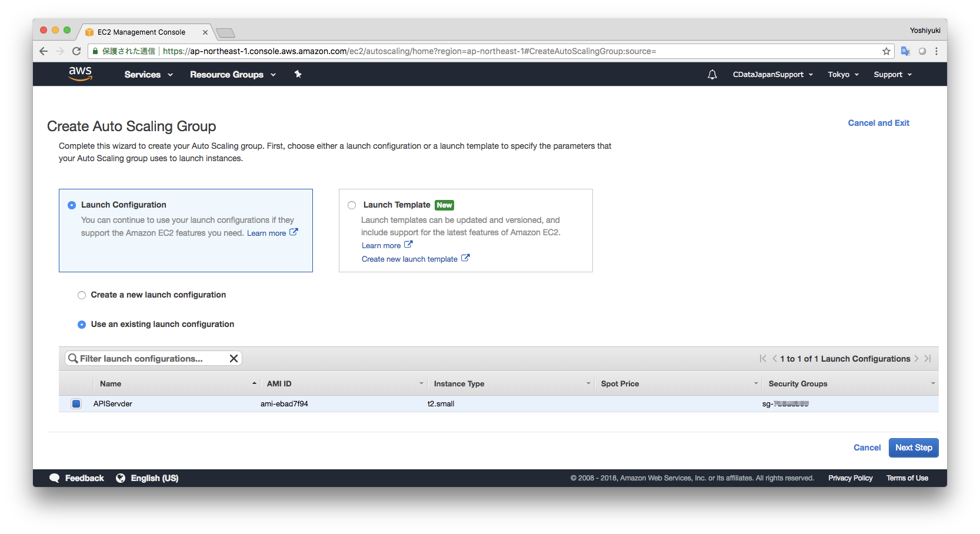The image size is (980, 534).
Task: Open the English (US) language globe icon
Action: tap(121, 478)
